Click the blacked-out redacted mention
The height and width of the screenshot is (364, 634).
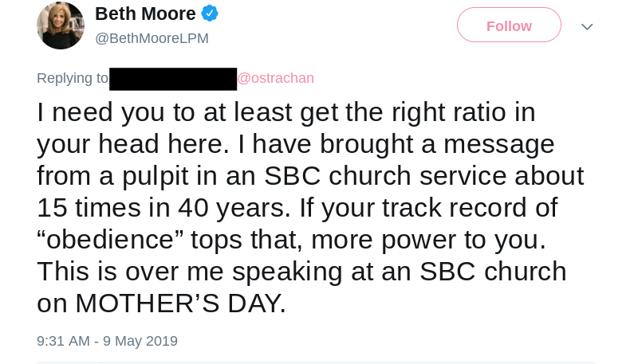pyautogui.click(x=173, y=78)
